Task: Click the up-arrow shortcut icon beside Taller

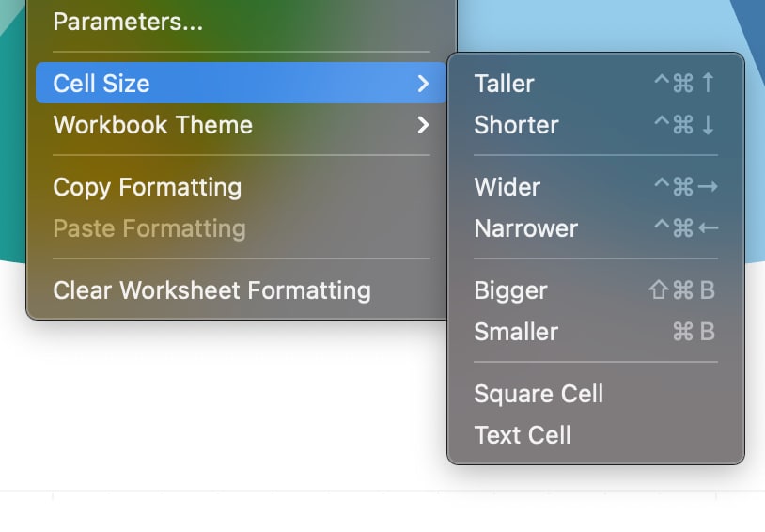Action: [708, 83]
